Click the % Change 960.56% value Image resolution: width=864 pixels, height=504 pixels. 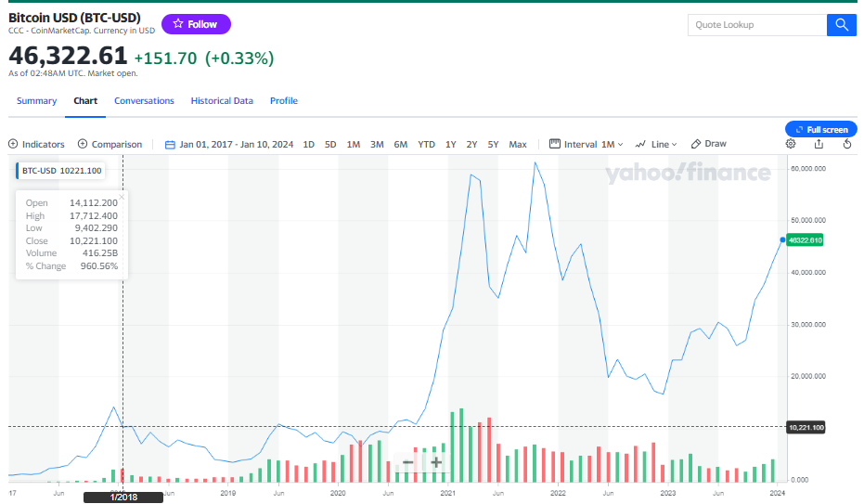point(99,266)
